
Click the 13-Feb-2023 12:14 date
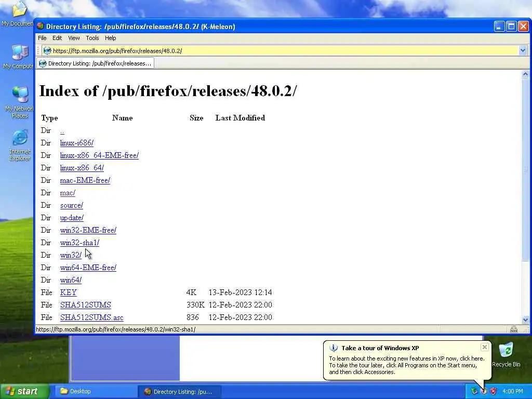[x=240, y=292]
